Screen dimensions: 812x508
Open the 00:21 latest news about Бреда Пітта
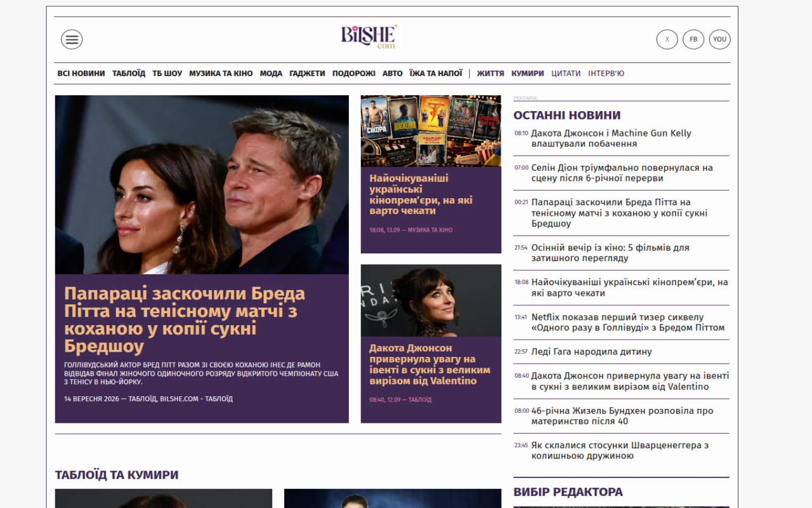tap(619, 213)
